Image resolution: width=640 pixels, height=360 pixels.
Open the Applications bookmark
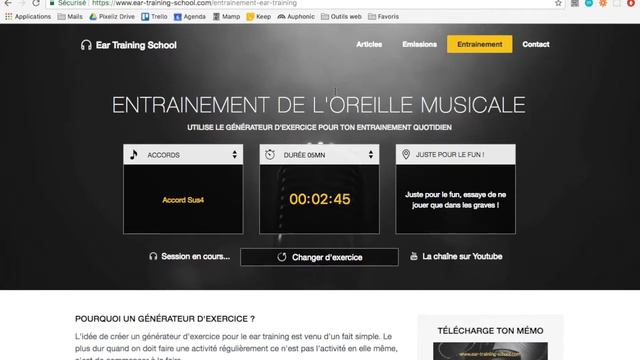coord(28,17)
